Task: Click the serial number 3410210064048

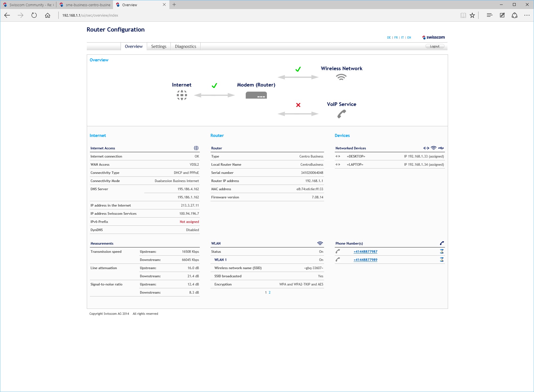Action: [x=312, y=173]
